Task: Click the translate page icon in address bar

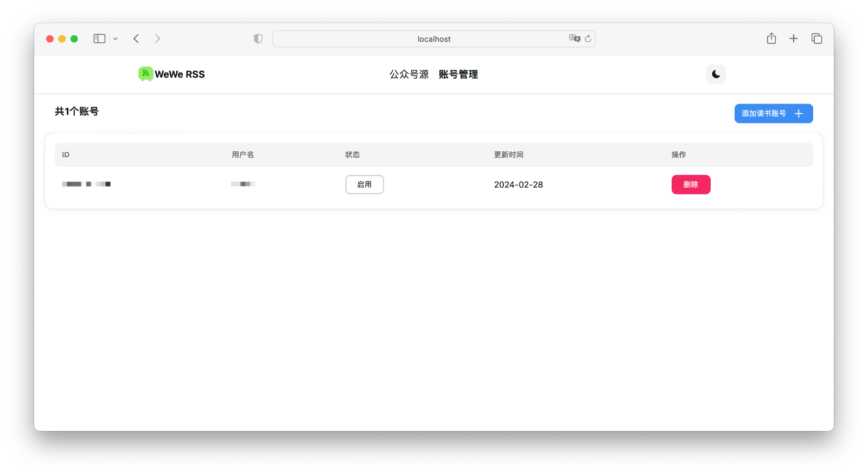Action: tap(575, 38)
